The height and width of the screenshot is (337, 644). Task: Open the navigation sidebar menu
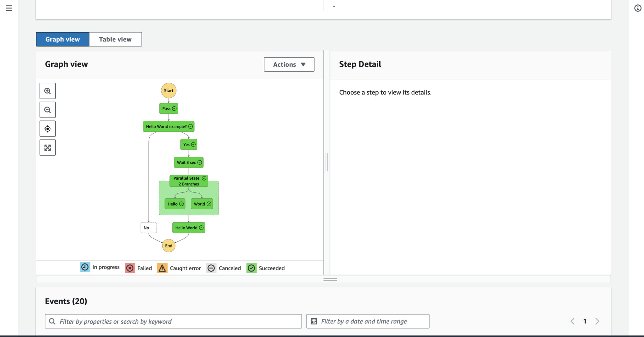[8, 8]
